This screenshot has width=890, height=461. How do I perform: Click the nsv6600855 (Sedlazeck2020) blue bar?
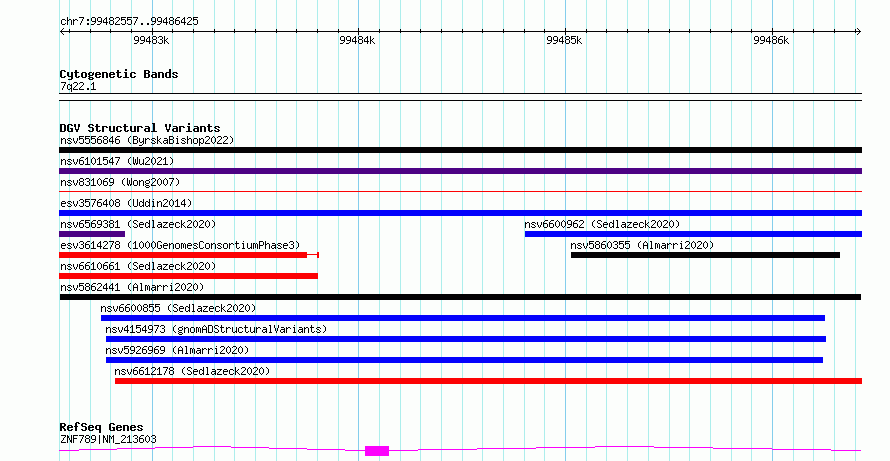(463, 318)
